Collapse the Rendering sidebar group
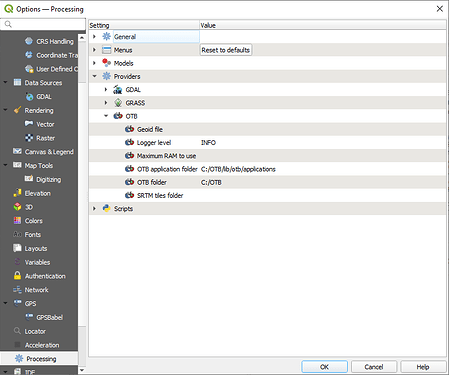Image resolution: width=449 pixels, height=375 pixels. (5, 110)
